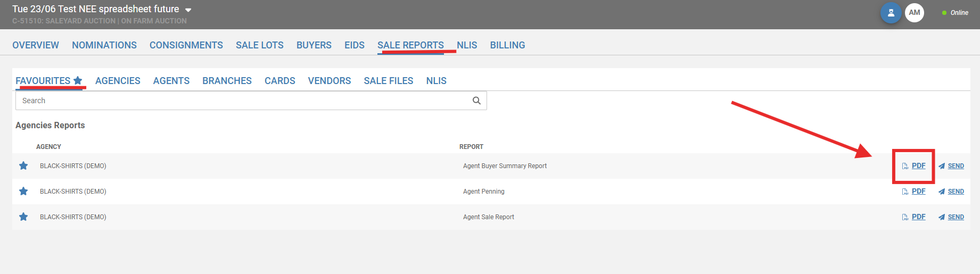Click send paper-plane icon for Agent Penning

942,192
